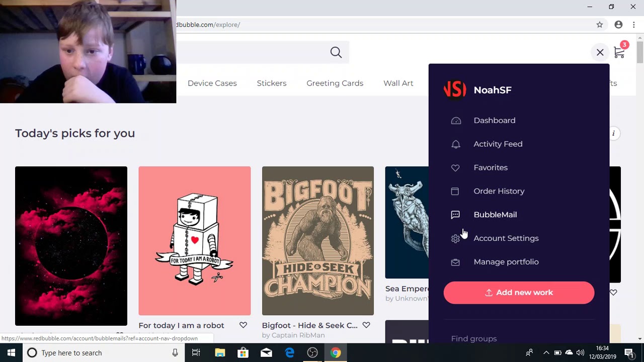Open Microsoft Store from the taskbar
Viewport: 644px width, 362px height.
click(x=243, y=353)
